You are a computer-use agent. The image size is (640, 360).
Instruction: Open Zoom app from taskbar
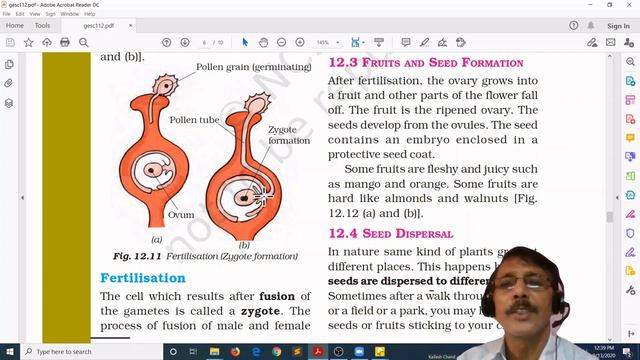click(359, 351)
